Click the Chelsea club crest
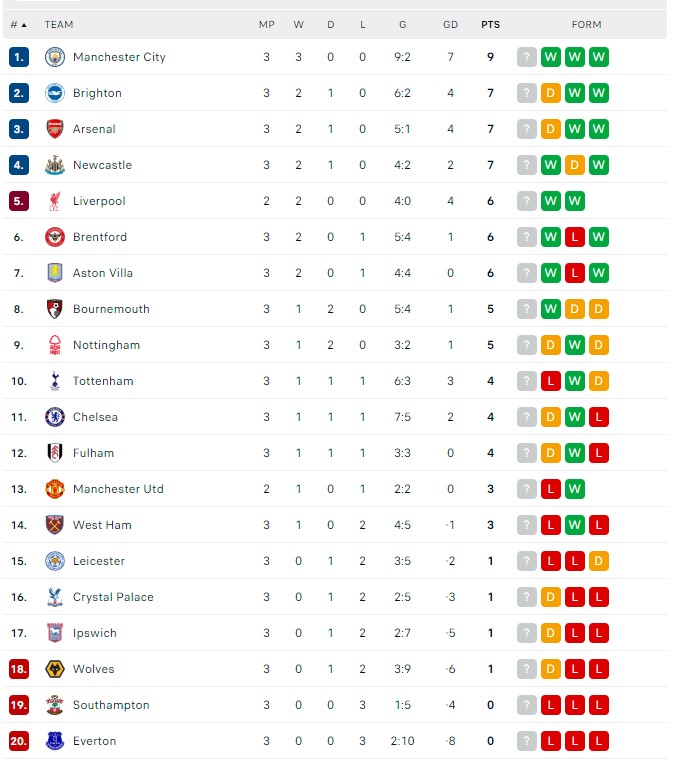This screenshot has height=769, width=673. pyautogui.click(x=54, y=417)
